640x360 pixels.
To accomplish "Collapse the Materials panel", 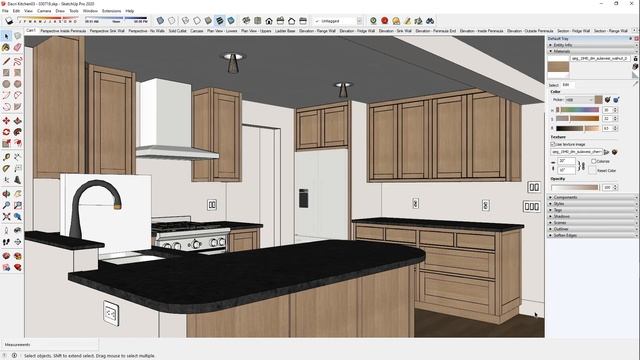I will click(x=593, y=51).
